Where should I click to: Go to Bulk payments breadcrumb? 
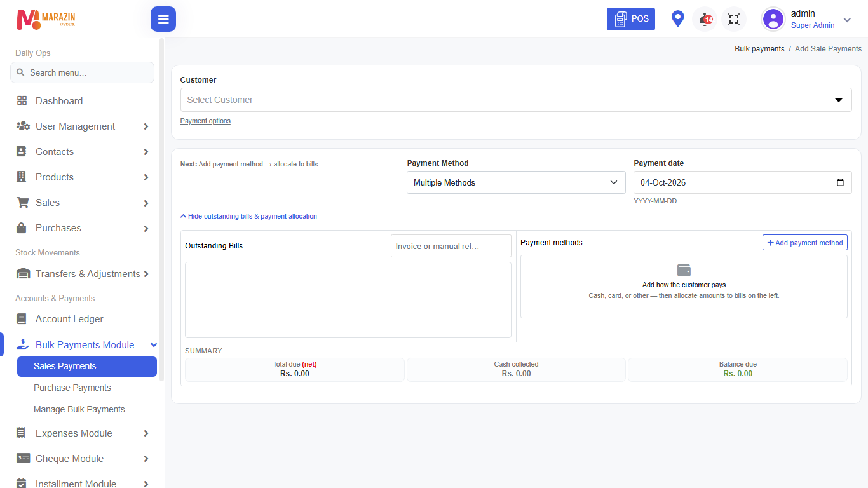[x=759, y=49]
